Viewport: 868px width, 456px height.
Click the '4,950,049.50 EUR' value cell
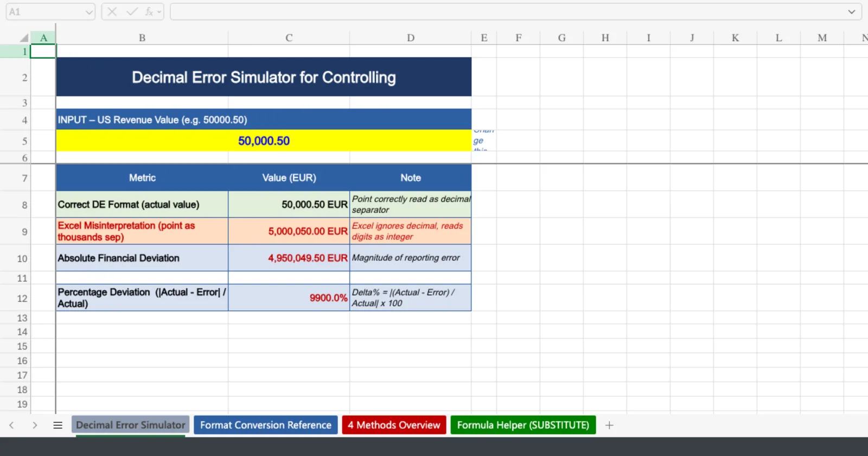coord(289,258)
